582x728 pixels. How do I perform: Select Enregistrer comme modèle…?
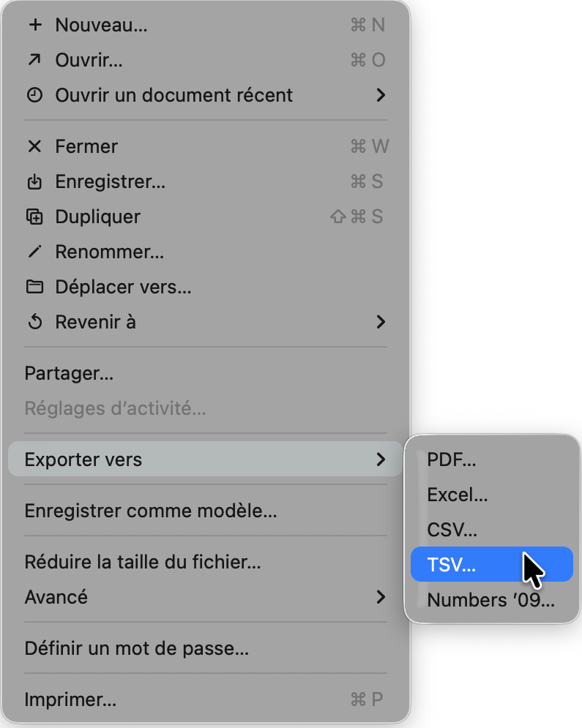coord(151,511)
